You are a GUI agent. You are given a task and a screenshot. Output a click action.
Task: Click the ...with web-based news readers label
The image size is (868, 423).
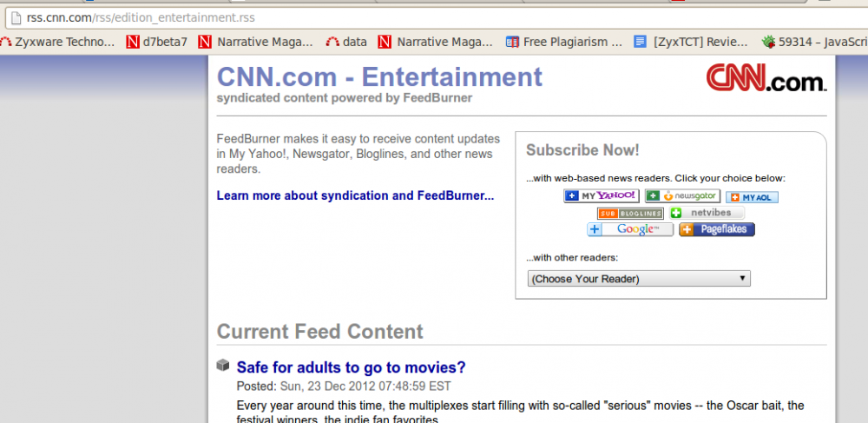[x=655, y=178]
